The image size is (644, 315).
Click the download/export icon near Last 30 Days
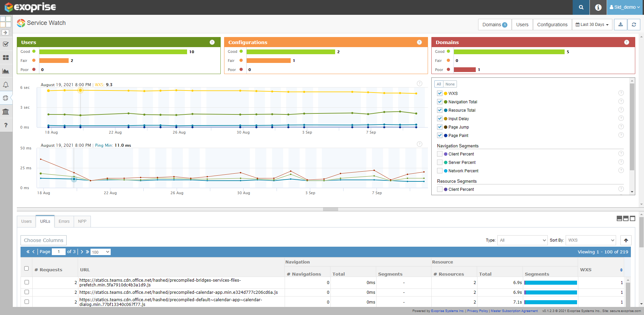click(x=620, y=24)
